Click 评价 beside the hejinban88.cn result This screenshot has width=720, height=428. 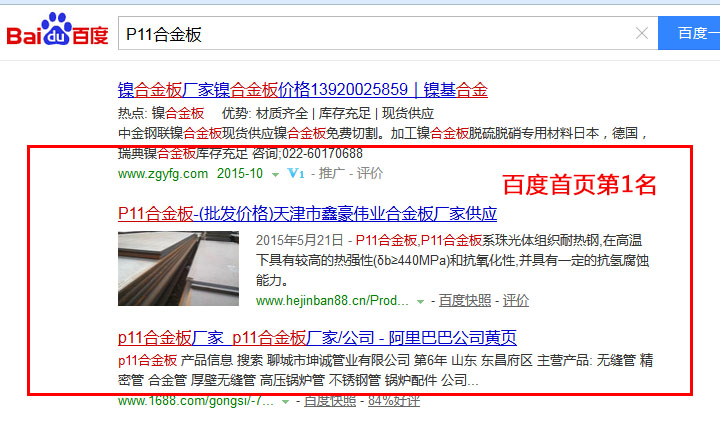pyautogui.click(x=516, y=300)
